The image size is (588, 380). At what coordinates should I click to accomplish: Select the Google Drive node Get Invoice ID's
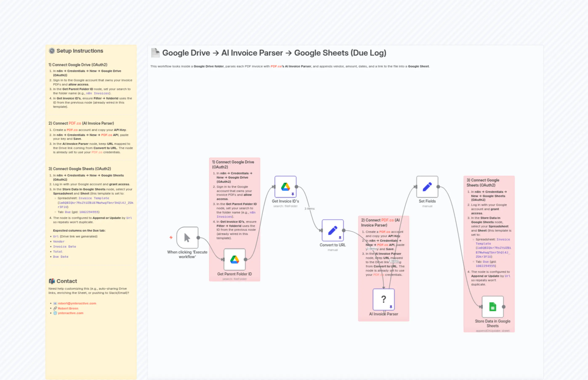pyautogui.click(x=285, y=187)
